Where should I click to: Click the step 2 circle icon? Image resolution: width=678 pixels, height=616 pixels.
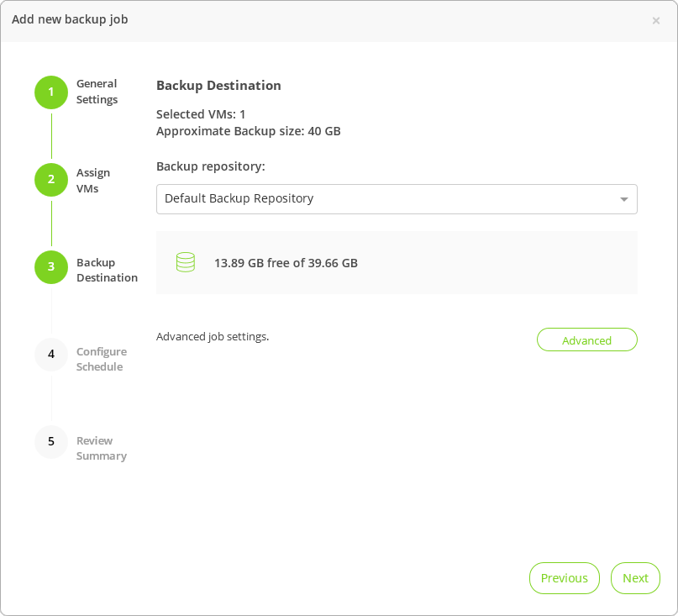pyautogui.click(x=51, y=180)
